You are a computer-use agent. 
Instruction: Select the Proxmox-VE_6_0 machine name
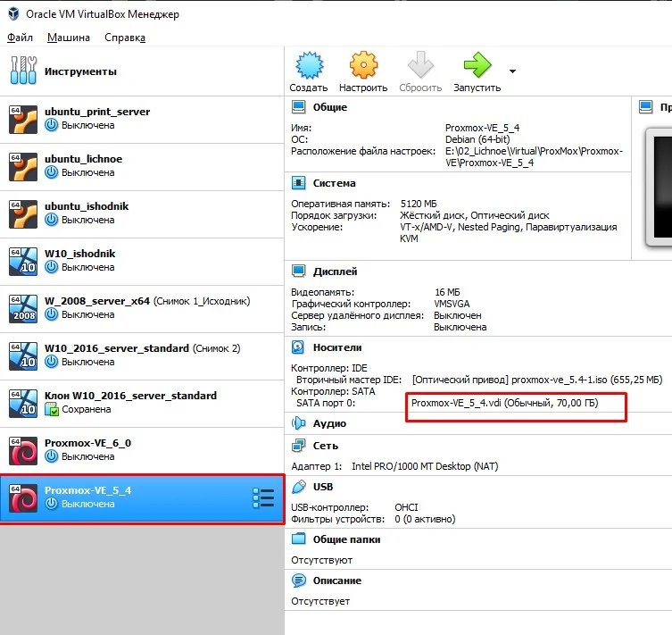pyautogui.click(x=87, y=443)
